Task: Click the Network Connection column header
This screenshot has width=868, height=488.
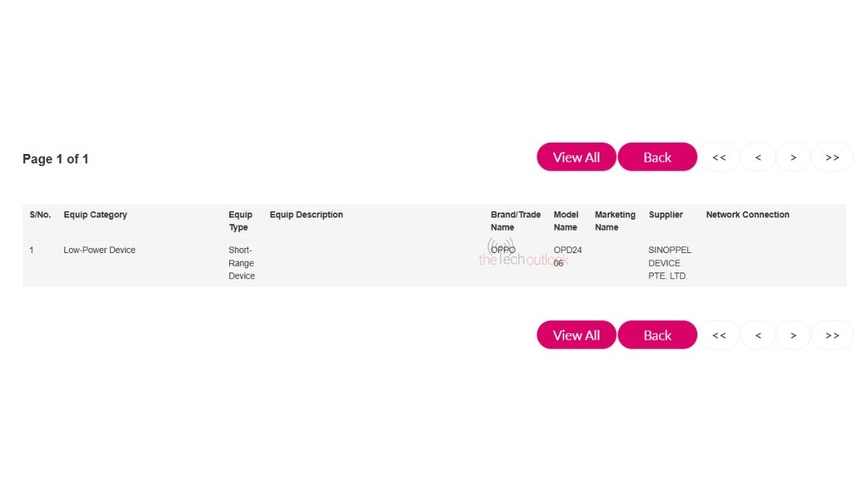Action: 747,215
